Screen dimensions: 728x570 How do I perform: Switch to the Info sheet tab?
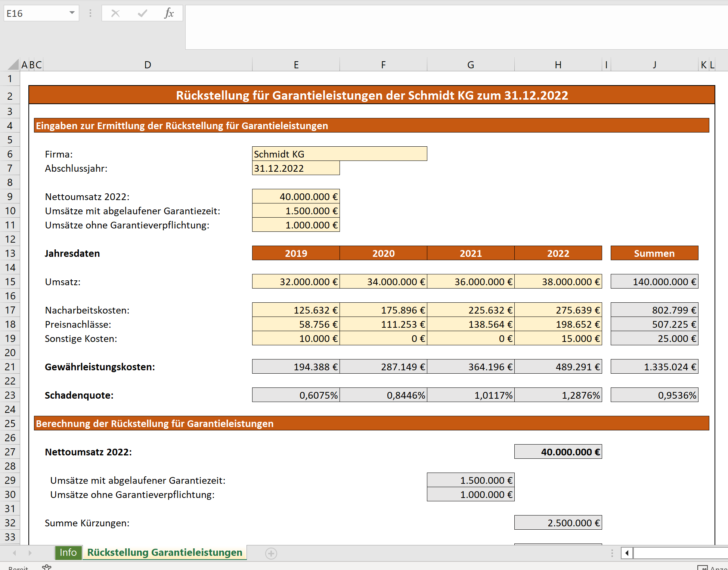click(x=68, y=552)
